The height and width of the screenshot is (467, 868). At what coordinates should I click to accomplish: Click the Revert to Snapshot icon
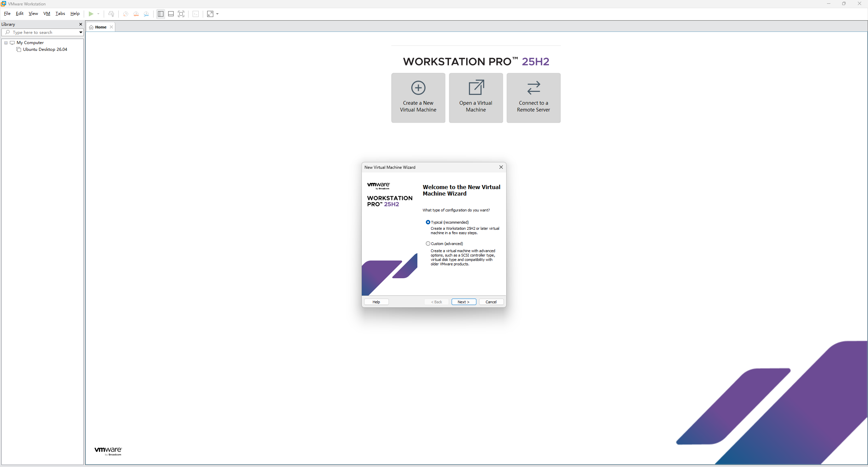click(136, 14)
